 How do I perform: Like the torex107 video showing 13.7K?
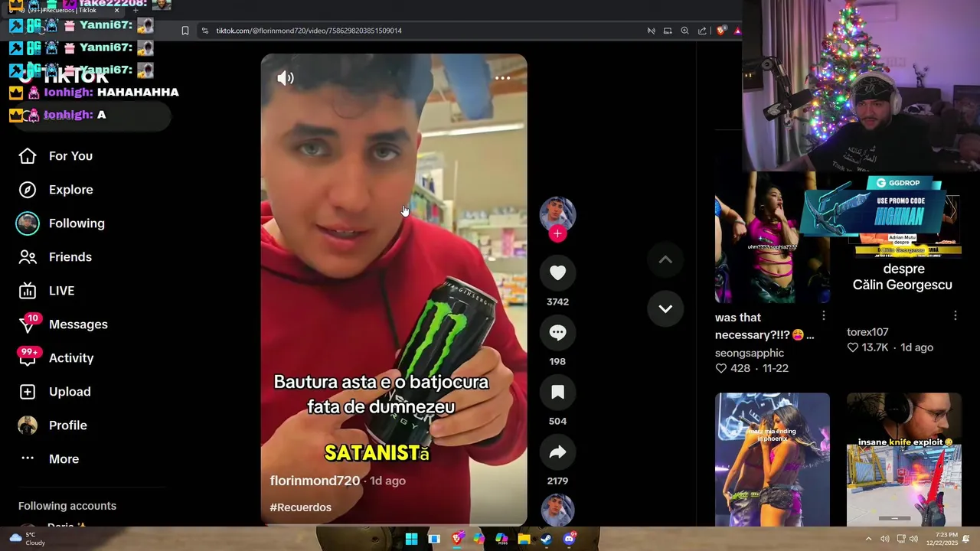(853, 347)
